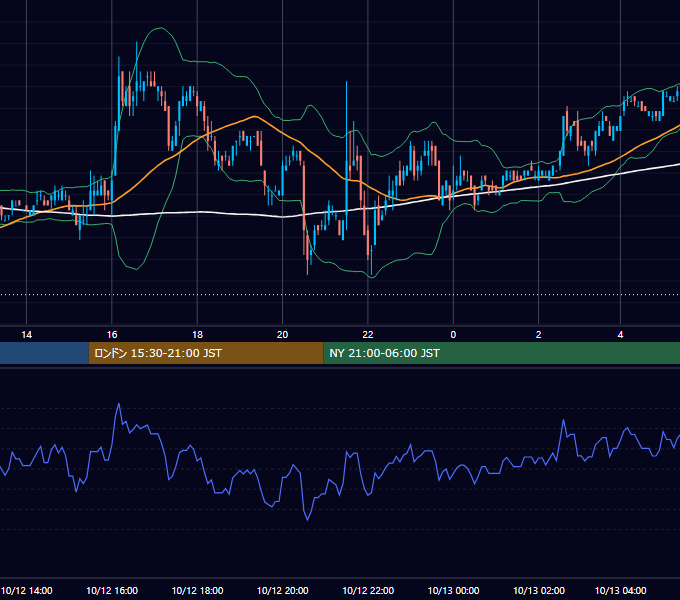Click the upper Bollinger band peak after 16:00
Screen dimensions: 680x600
[x=161, y=28]
